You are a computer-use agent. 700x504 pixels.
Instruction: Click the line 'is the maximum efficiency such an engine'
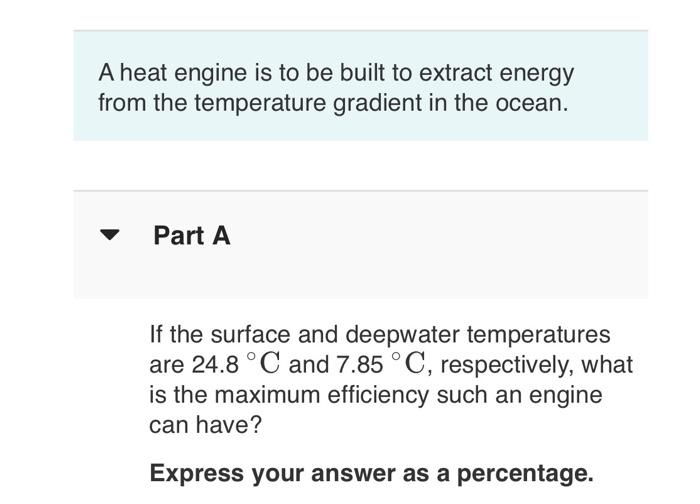(376, 395)
